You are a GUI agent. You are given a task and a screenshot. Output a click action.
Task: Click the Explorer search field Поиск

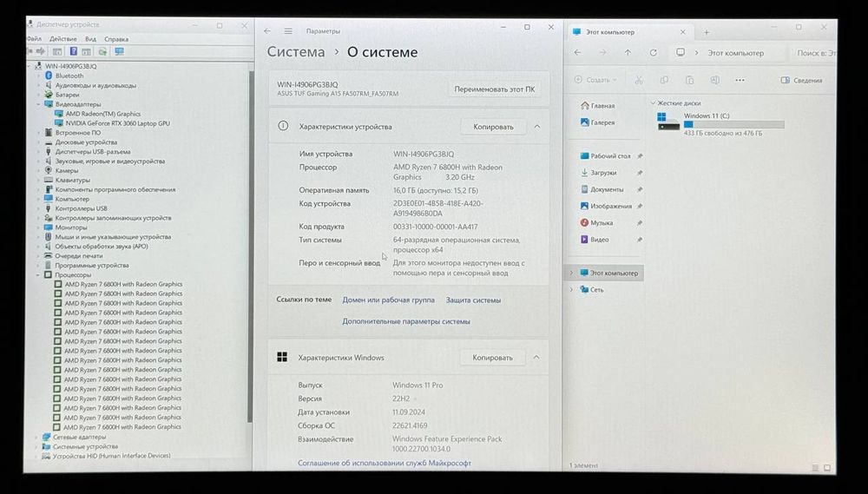coord(814,53)
